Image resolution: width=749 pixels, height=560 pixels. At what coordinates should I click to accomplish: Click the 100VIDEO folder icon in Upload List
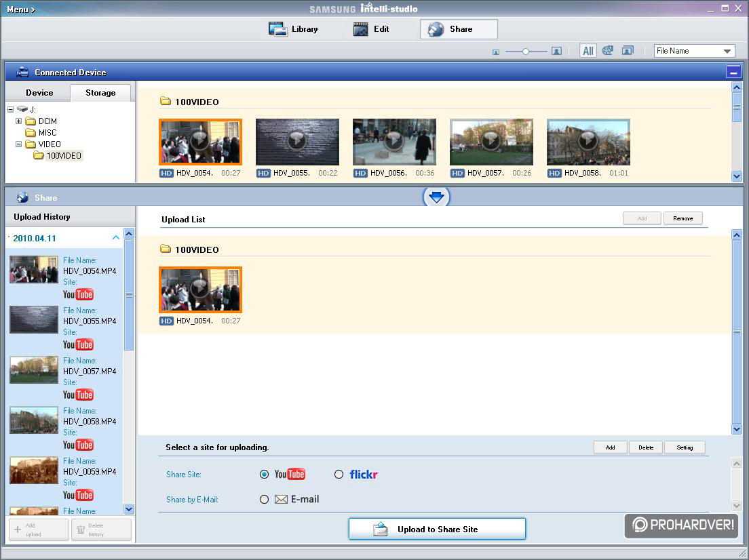[166, 249]
